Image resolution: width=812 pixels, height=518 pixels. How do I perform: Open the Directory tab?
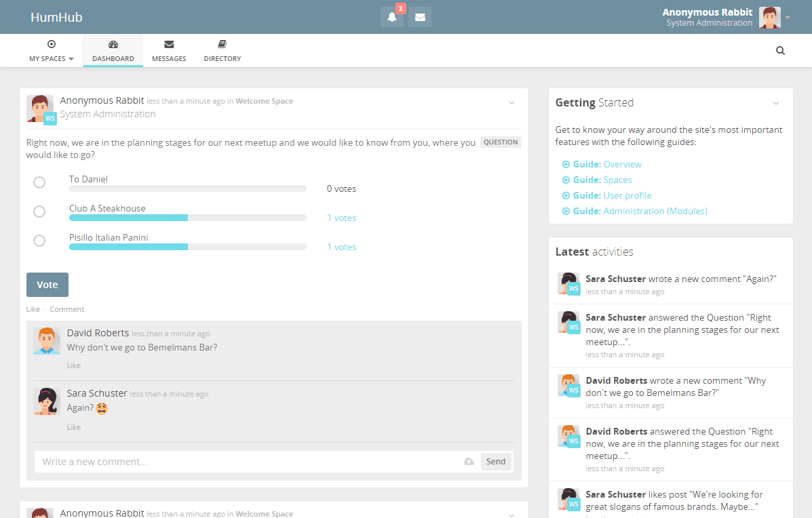pos(222,50)
